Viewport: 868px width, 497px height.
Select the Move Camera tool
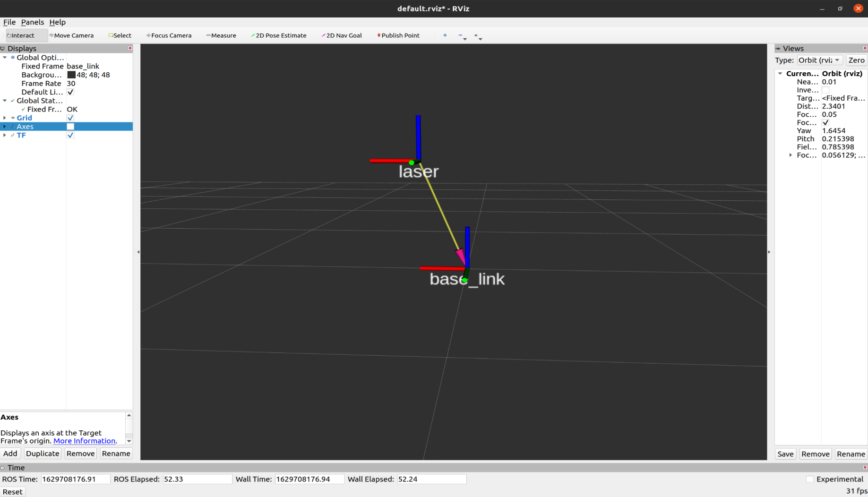[71, 35]
